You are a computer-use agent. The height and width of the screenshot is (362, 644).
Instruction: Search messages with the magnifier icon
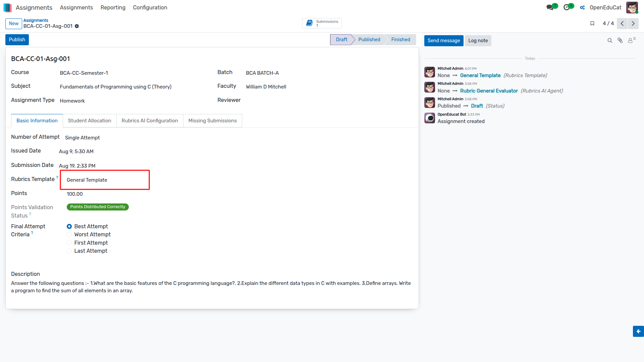pyautogui.click(x=610, y=41)
